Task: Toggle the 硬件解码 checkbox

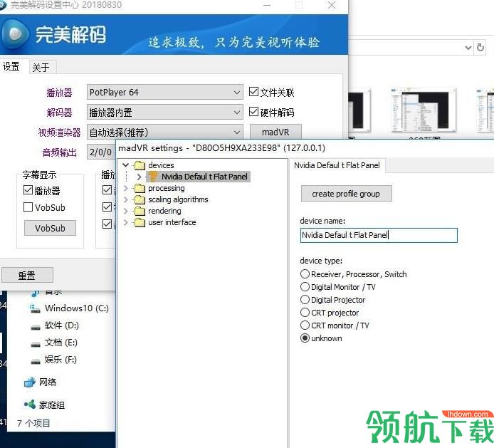Action: click(253, 112)
